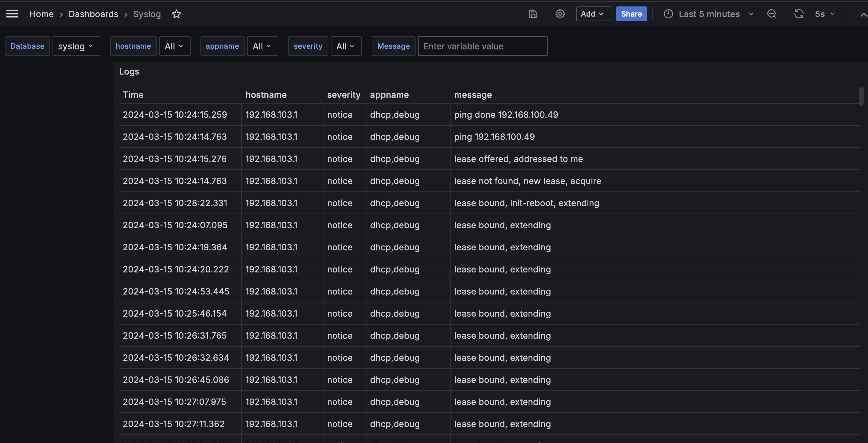Focus the Message variable input field
868x443 pixels.
[482, 46]
